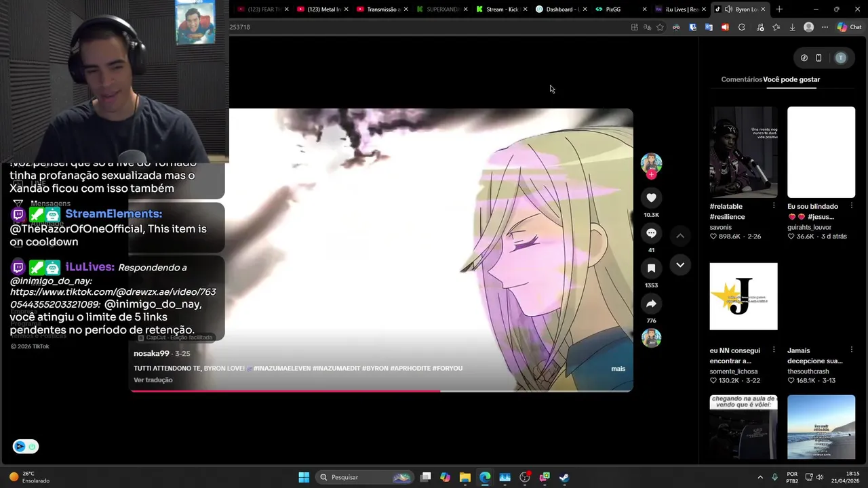This screenshot has width=868, height=488.
Task: Open the taskbar volume speaker icon
Action: click(x=818, y=477)
